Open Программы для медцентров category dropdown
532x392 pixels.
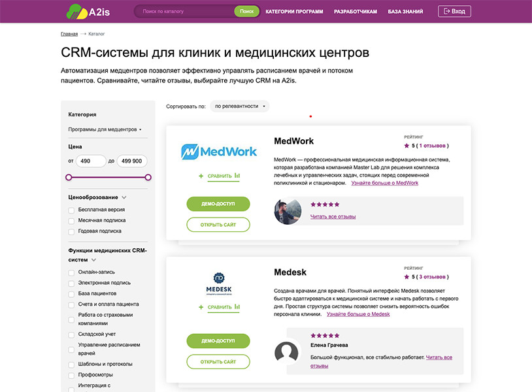(x=105, y=129)
